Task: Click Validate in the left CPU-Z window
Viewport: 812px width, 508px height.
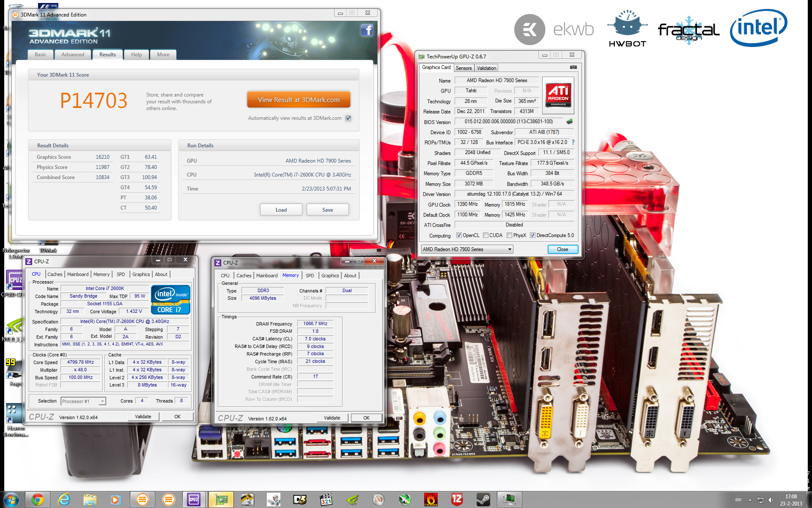Action: point(143,417)
